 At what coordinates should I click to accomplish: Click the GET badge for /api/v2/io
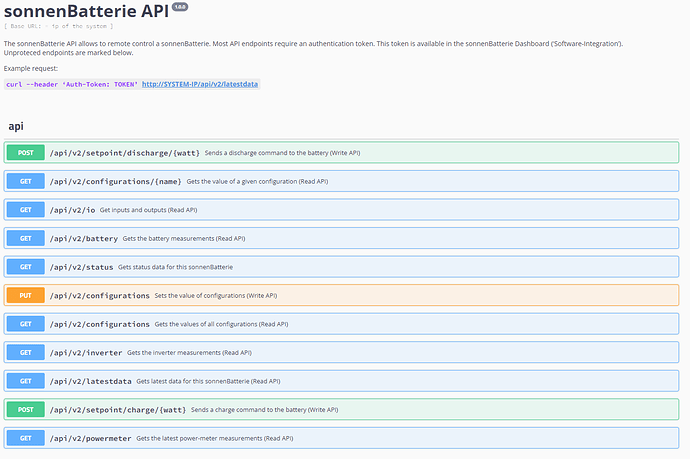(26, 210)
